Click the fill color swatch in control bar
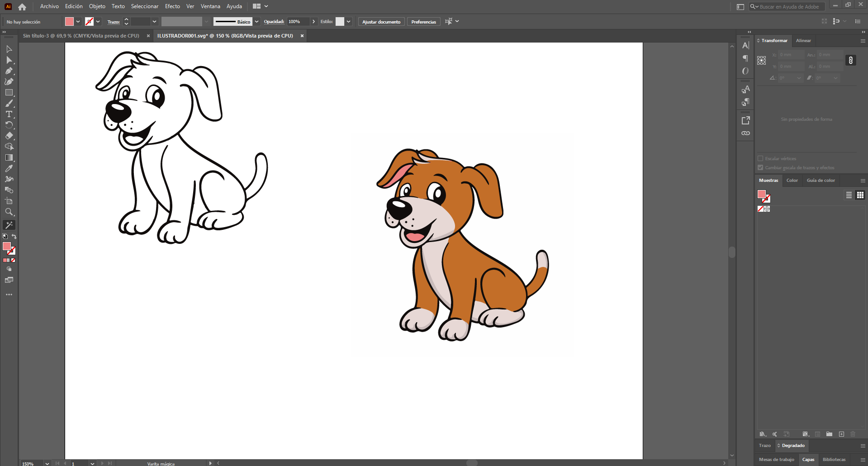 [x=69, y=22]
